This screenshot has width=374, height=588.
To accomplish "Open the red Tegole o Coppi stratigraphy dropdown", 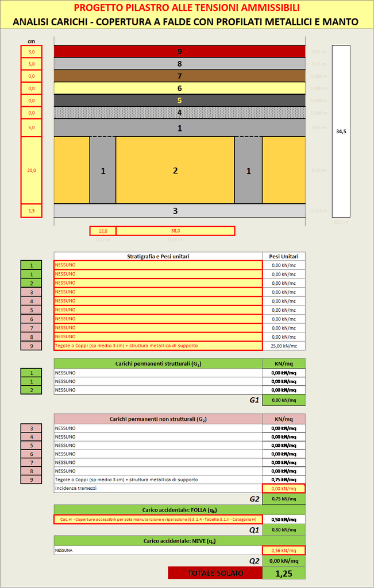I will (x=158, y=346).
